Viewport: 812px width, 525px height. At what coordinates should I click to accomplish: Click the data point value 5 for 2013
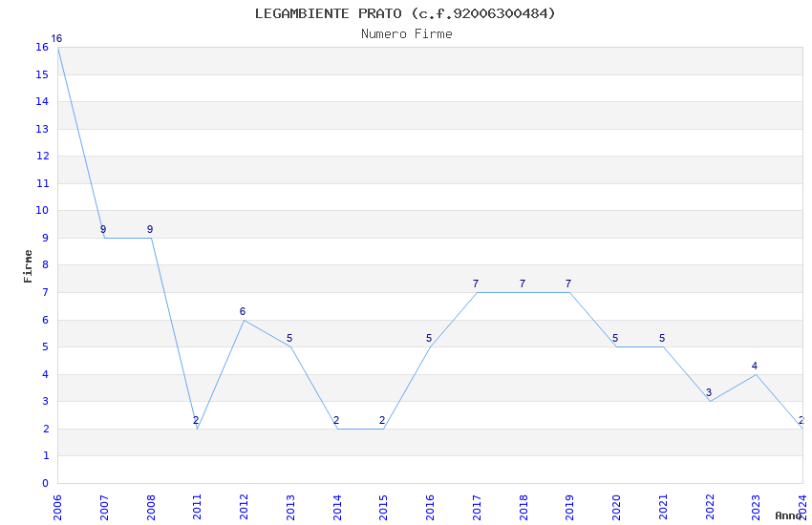[289, 338]
